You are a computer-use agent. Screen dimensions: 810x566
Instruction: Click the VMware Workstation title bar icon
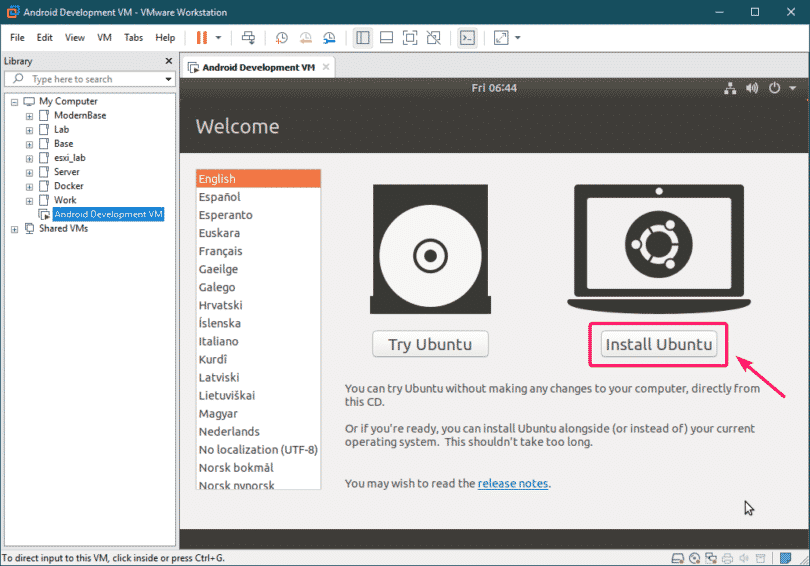[x=13, y=12]
